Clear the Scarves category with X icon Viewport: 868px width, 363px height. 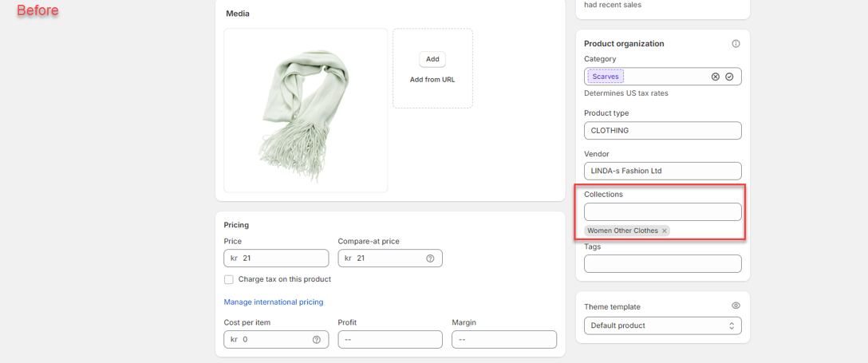click(716, 77)
